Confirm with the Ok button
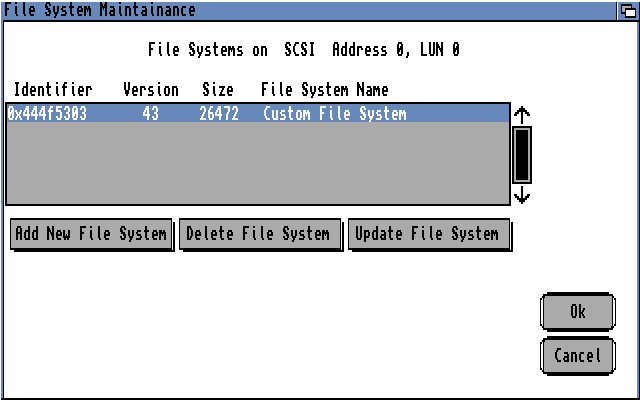The height and width of the screenshot is (400, 640). 578,311
